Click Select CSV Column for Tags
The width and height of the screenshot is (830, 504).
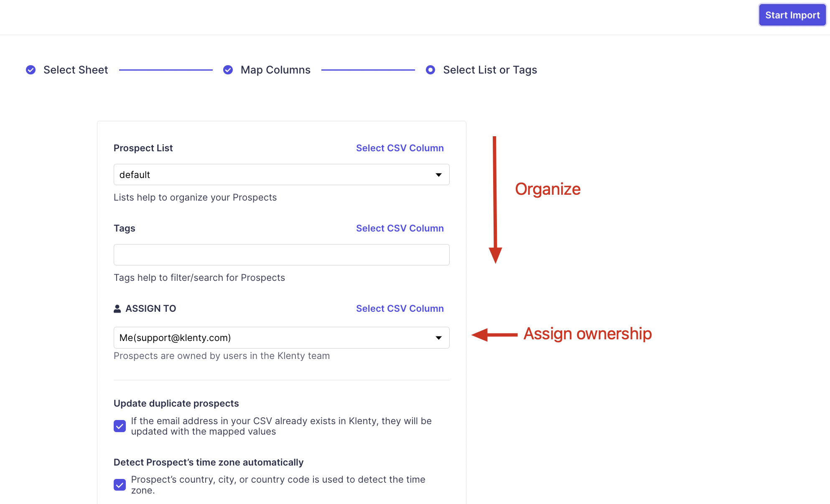400,228
